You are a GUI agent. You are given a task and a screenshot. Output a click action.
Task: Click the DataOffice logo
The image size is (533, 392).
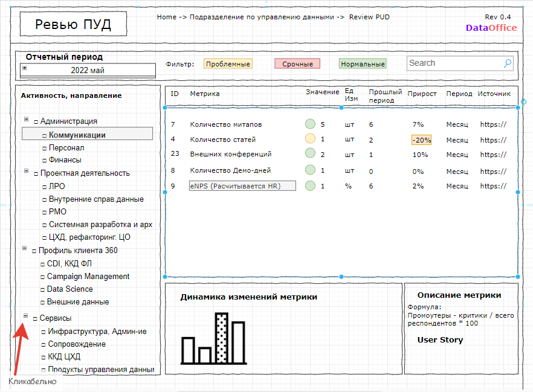pos(491,28)
